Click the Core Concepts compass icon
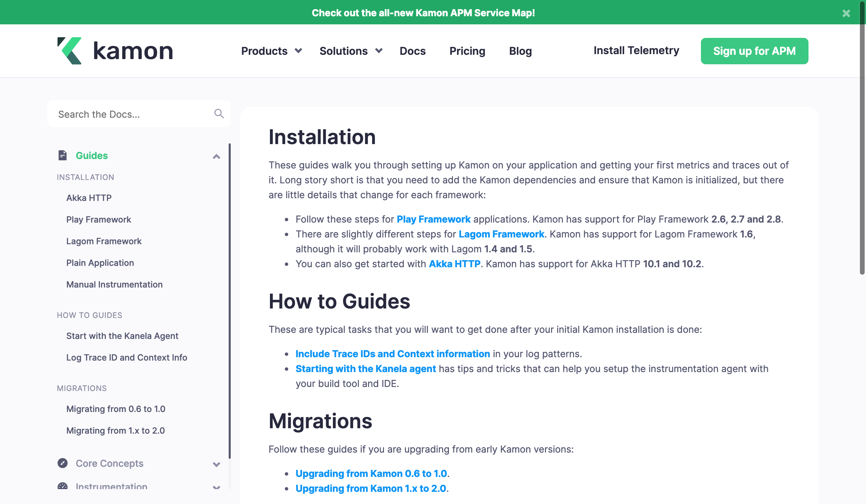The height and width of the screenshot is (504, 866). [x=63, y=463]
